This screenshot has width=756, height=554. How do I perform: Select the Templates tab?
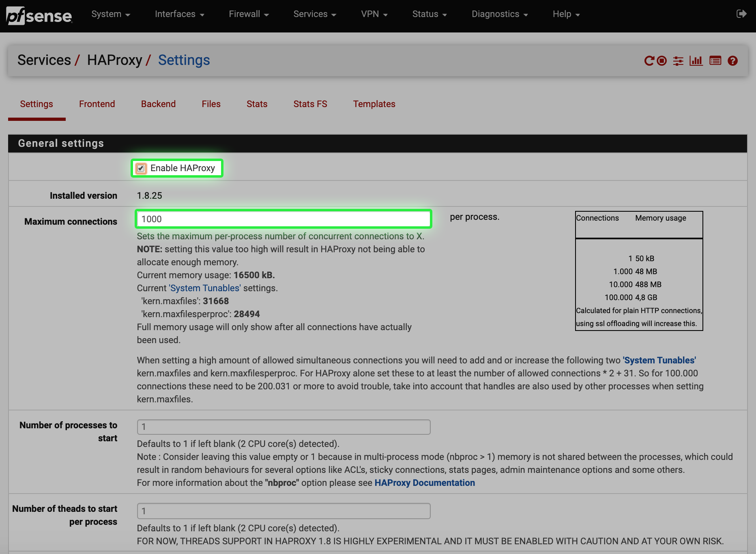pos(374,104)
